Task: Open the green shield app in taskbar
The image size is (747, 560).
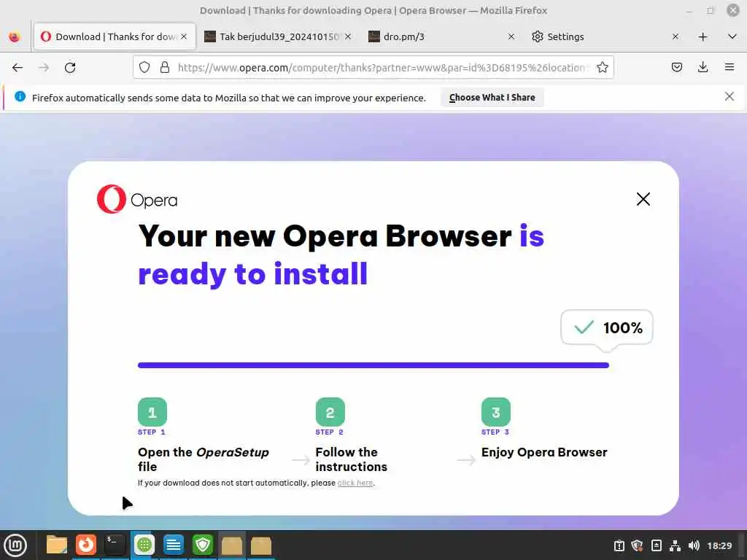Action: pyautogui.click(x=203, y=545)
